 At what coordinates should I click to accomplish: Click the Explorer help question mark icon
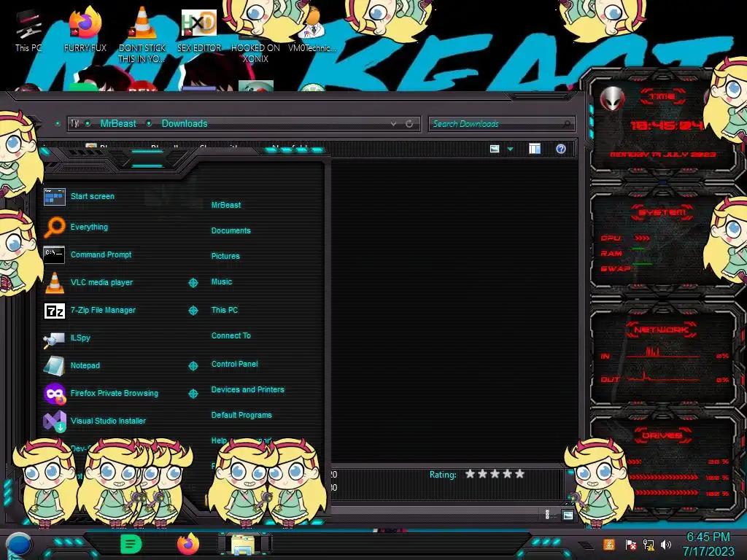561,149
